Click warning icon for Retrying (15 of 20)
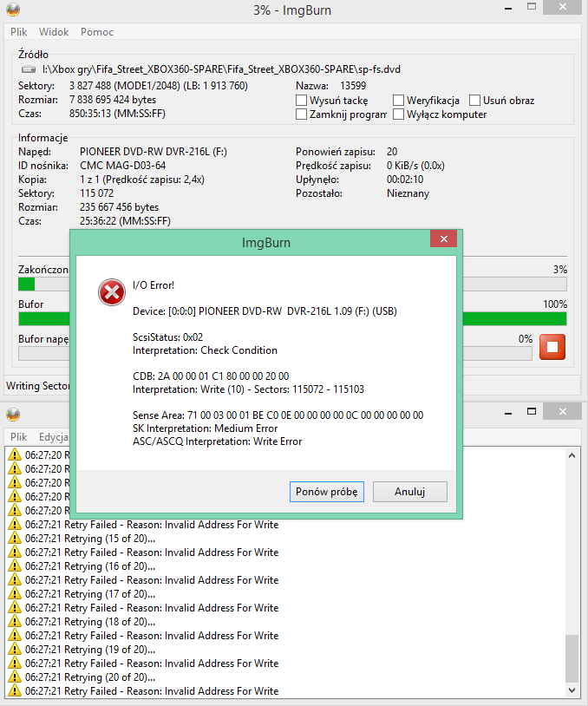This screenshot has width=588, height=706. (x=15, y=539)
